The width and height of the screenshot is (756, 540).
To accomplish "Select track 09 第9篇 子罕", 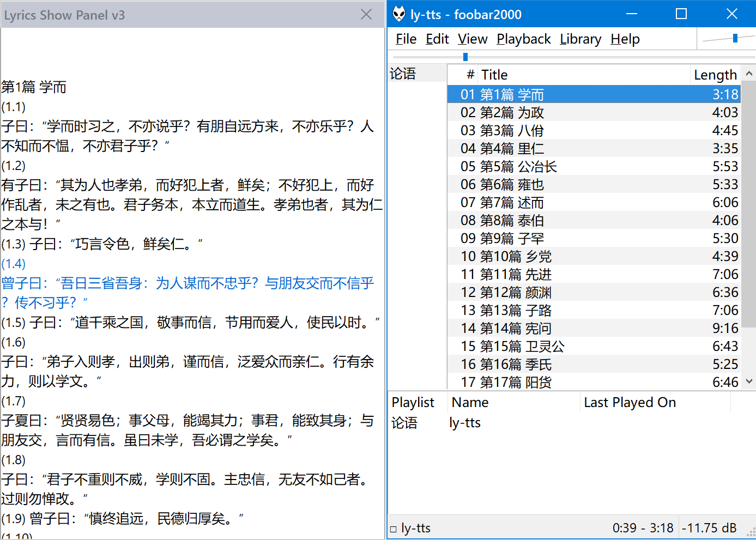I will click(594, 238).
